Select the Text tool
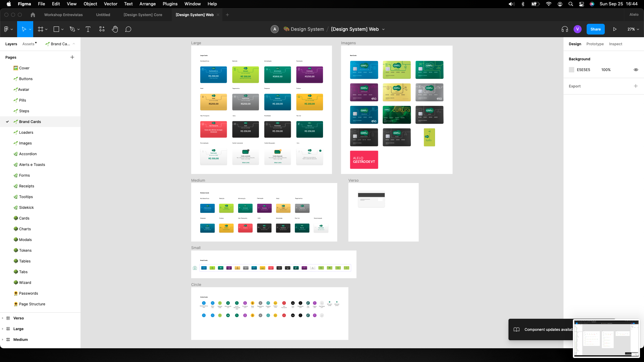The height and width of the screenshot is (362, 644). [88, 29]
